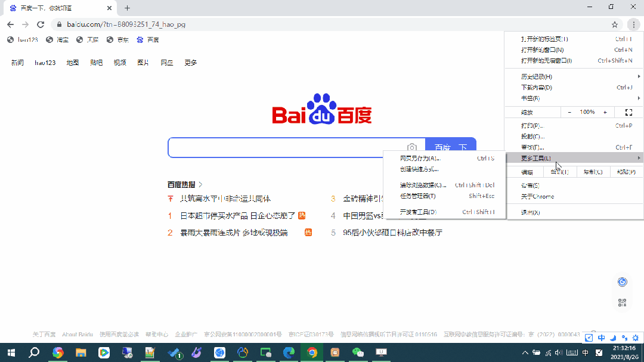Click the 贴吧 navigation link
644x362 pixels.
click(x=96, y=63)
